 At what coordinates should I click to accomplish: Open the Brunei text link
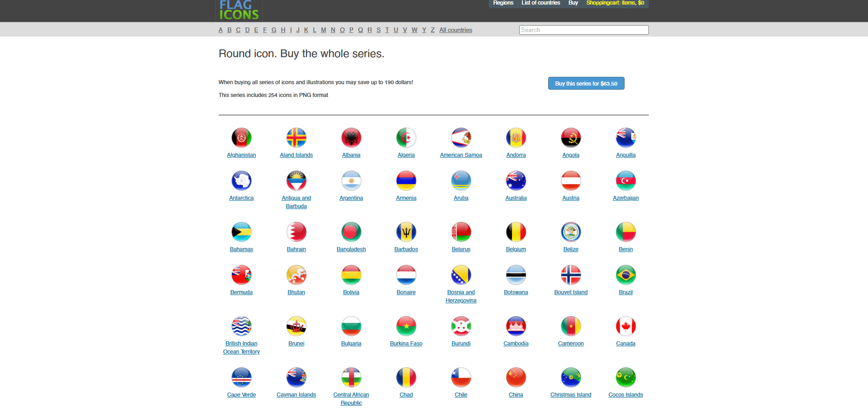(297, 344)
